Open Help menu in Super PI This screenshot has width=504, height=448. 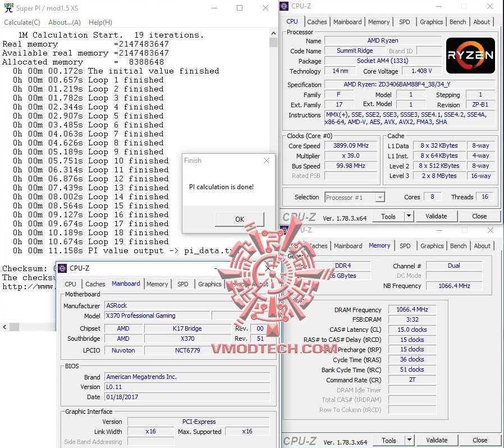[100, 22]
